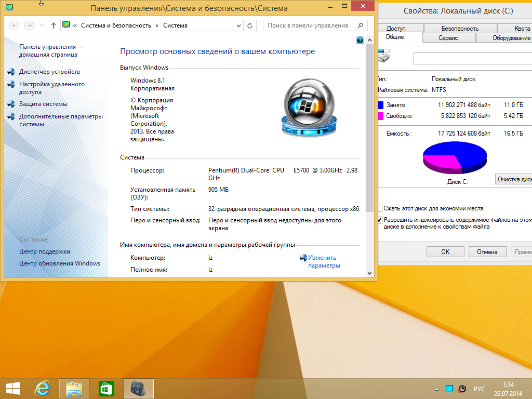Switch to Безопасность tab in disk properties

[x=460, y=29]
